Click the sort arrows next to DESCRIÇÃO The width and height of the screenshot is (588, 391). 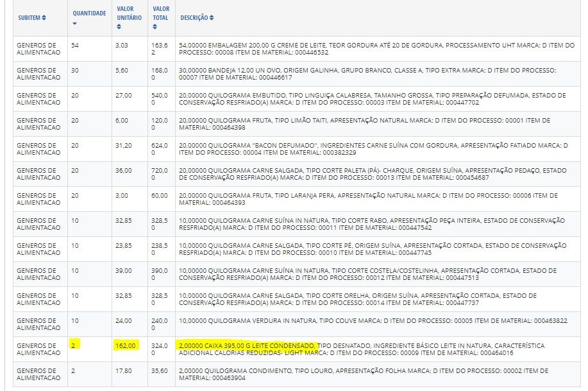212,18
